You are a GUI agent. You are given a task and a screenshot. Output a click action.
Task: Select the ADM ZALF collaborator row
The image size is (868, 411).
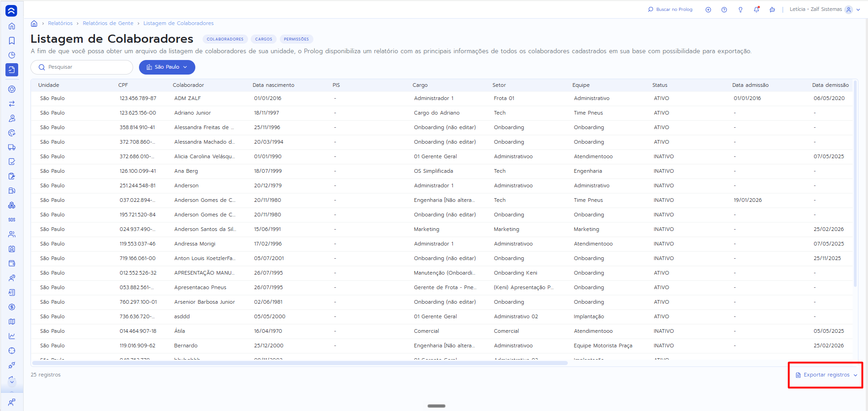[442, 98]
